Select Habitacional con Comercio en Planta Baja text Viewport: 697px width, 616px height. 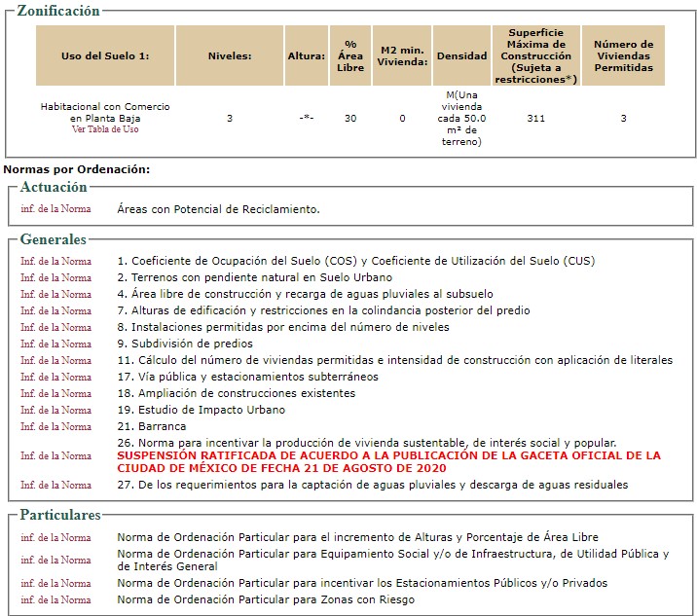(105, 113)
